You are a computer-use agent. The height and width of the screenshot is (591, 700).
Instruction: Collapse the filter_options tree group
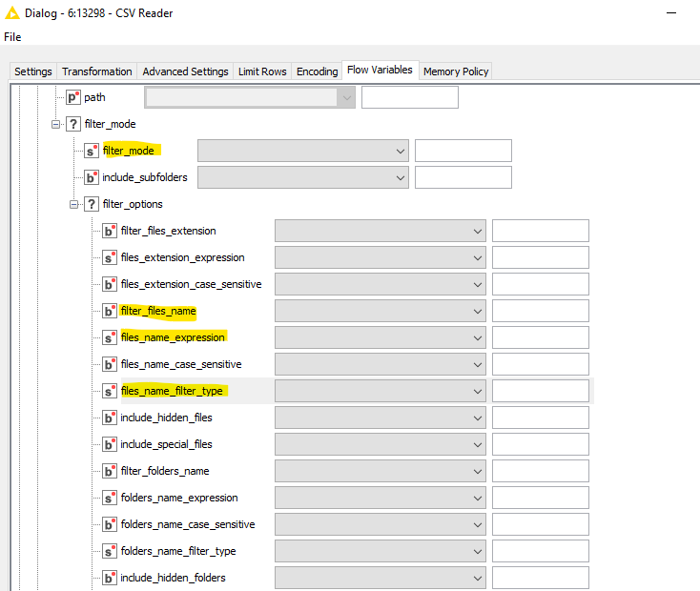tap(73, 204)
